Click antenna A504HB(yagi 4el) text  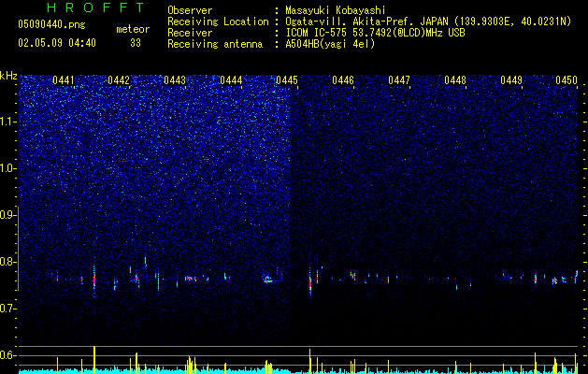pyautogui.click(x=330, y=44)
